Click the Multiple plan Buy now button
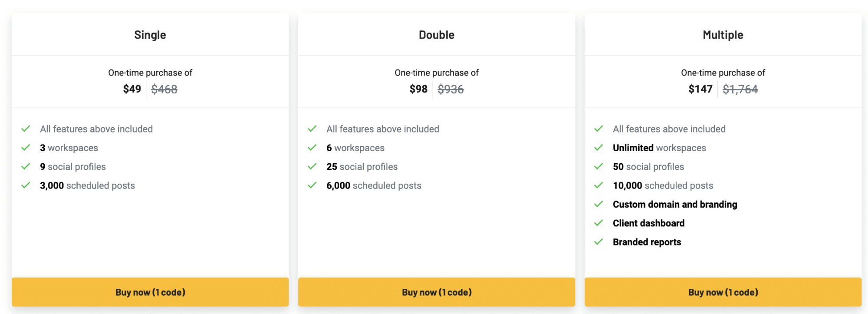Viewport: 868px width, 314px height. click(x=723, y=292)
